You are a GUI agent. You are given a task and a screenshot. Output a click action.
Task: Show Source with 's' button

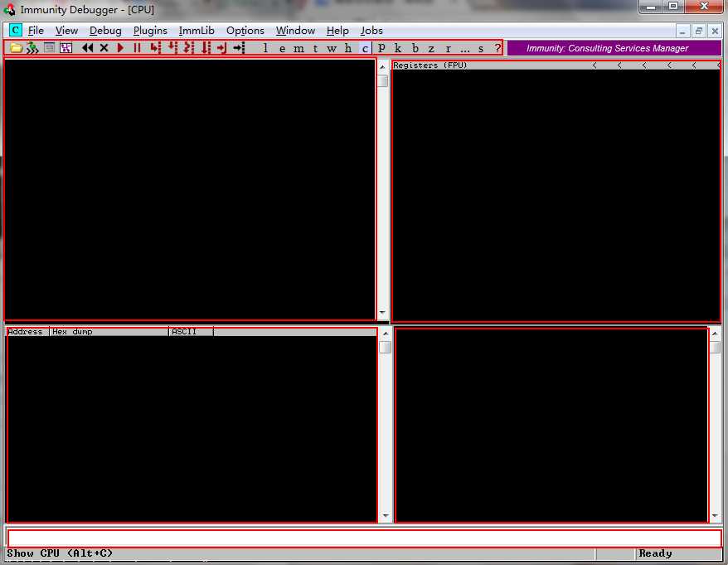(481, 48)
